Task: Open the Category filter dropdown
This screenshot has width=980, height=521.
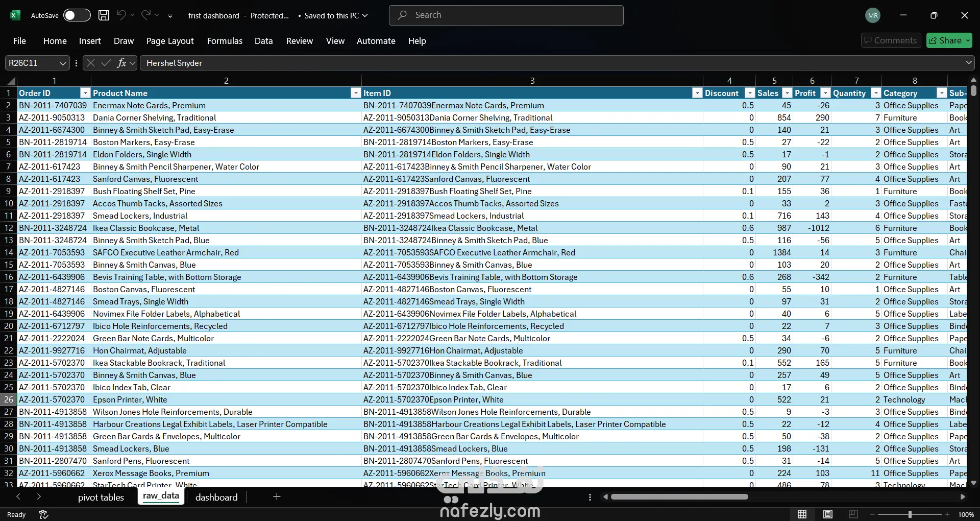Action: (942, 93)
